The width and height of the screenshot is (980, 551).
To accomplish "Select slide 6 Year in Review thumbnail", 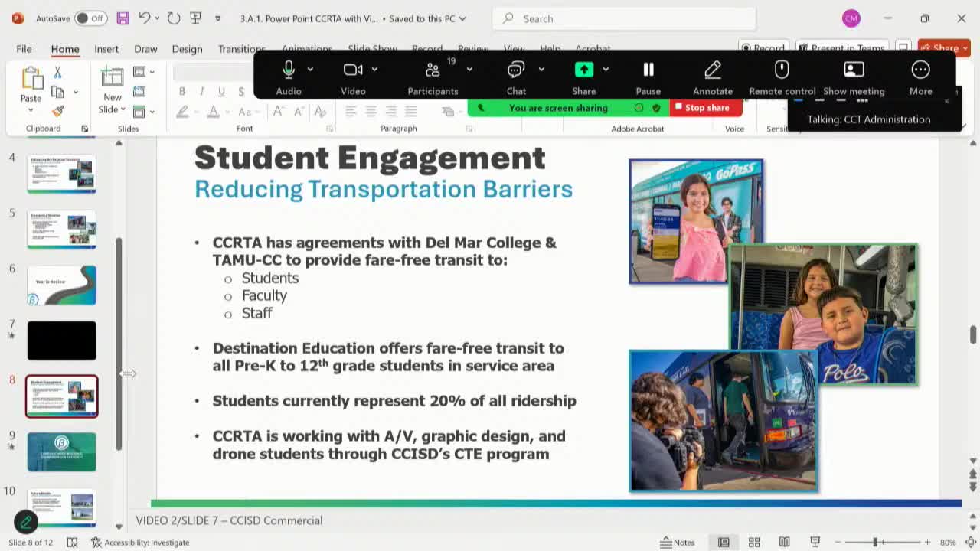I will pos(62,285).
